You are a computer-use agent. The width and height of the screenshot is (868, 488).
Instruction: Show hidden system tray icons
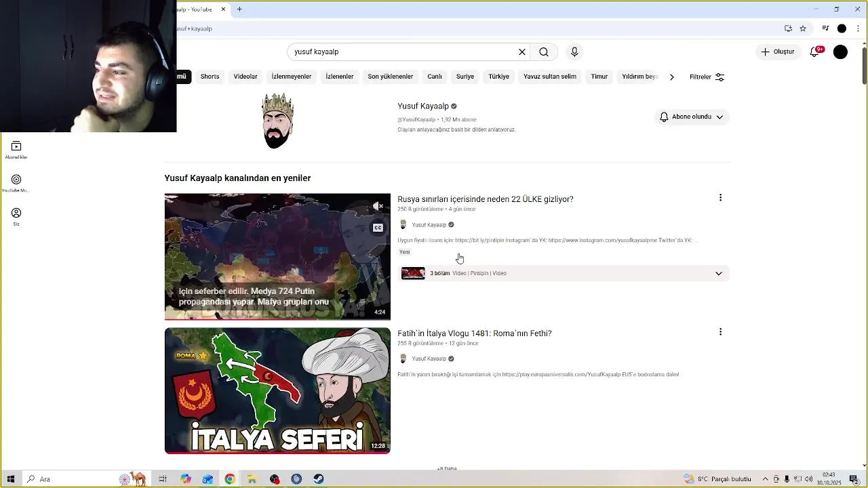[766, 479]
